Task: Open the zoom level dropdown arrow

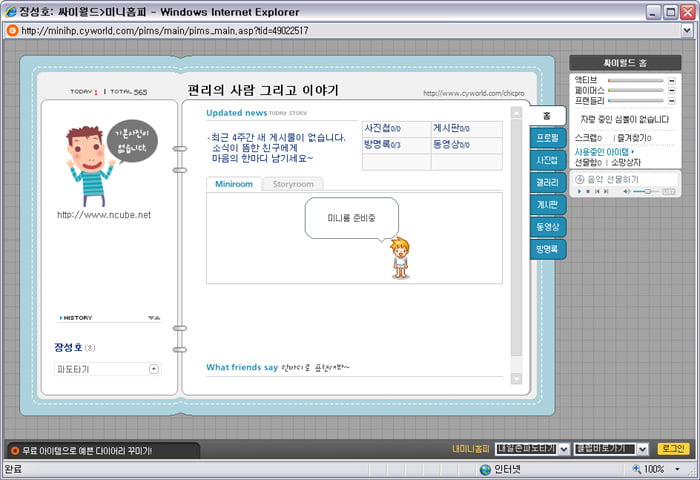Action: click(677, 469)
